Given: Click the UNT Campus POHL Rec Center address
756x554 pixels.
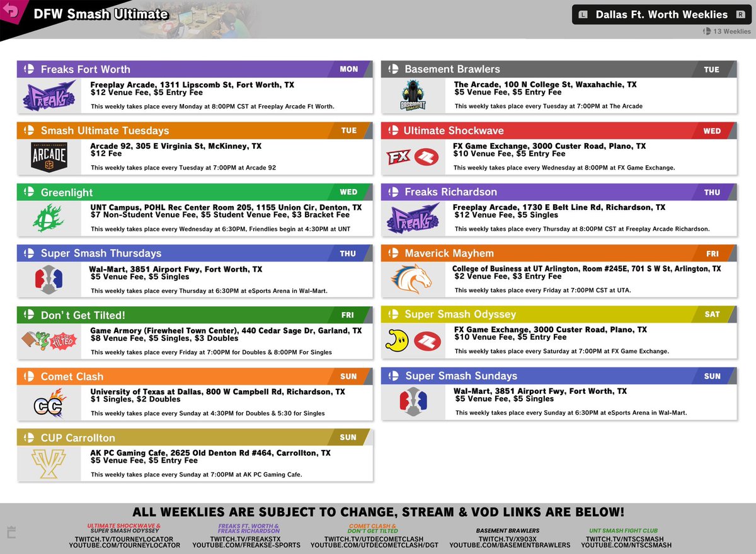Looking at the screenshot, I should (226, 207).
